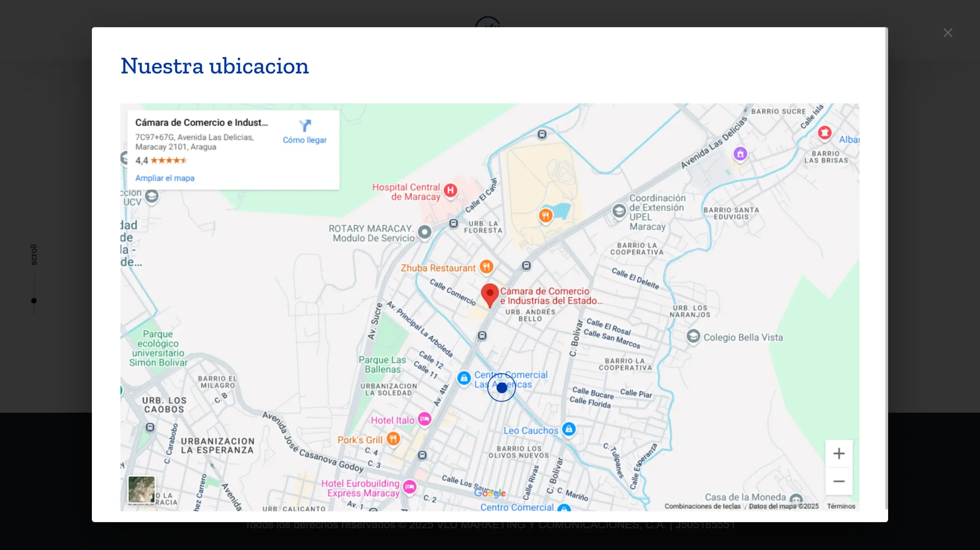The height and width of the screenshot is (550, 980).
Task: Open the Ampliar el mapa link
Action: (x=165, y=178)
